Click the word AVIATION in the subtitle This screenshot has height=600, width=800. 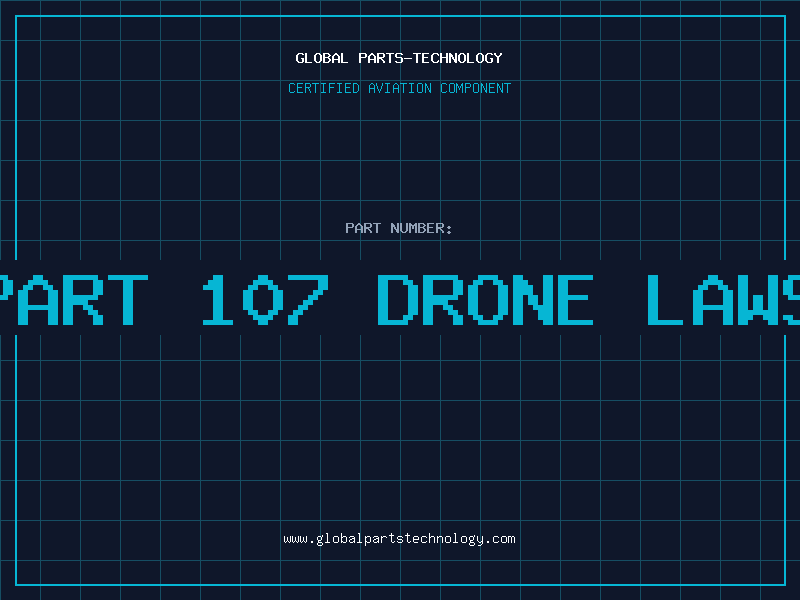tap(400, 88)
